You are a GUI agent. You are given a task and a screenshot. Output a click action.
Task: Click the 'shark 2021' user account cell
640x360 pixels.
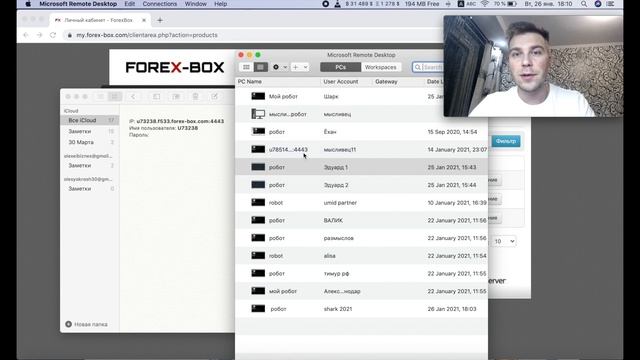pyautogui.click(x=338, y=309)
